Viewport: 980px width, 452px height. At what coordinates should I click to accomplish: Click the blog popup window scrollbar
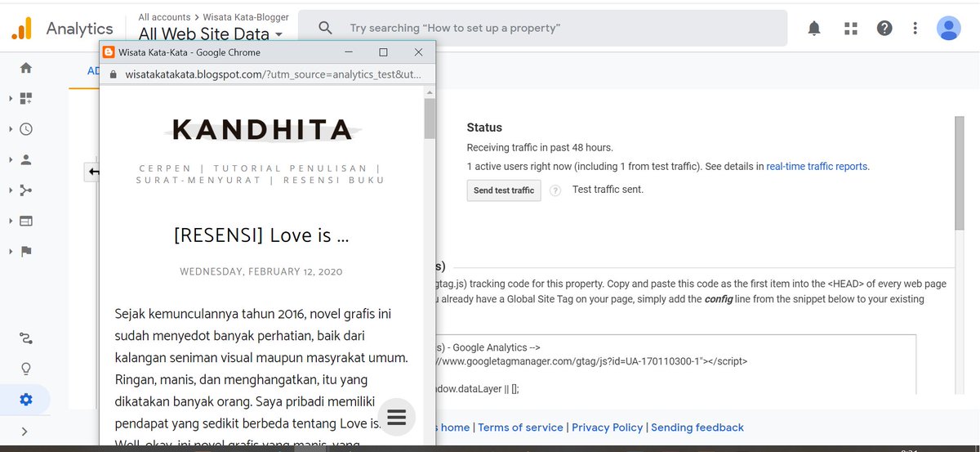click(x=430, y=119)
